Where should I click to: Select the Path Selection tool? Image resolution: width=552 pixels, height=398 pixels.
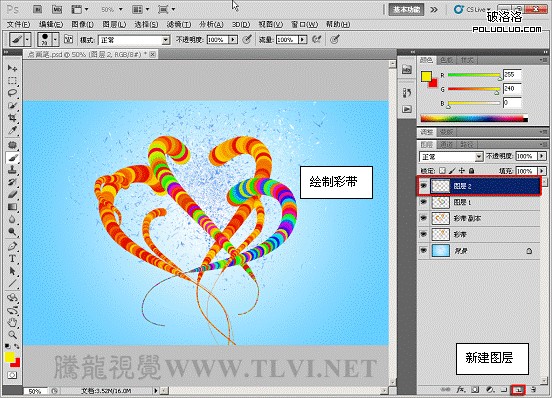[12, 271]
